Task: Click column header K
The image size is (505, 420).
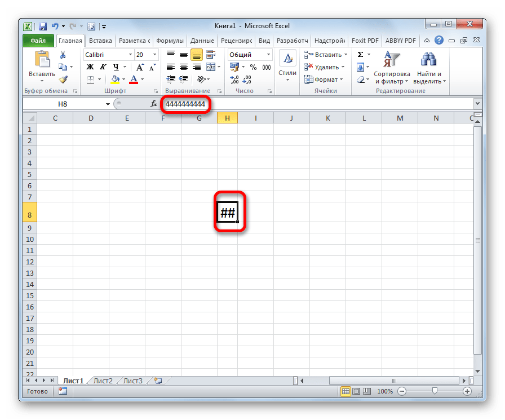Action: pos(327,118)
